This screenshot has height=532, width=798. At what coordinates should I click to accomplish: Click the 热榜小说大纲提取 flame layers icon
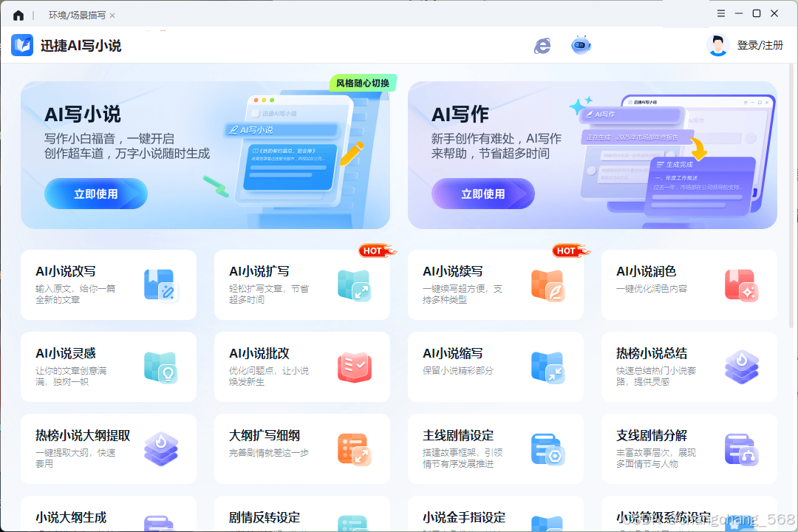pos(161,449)
